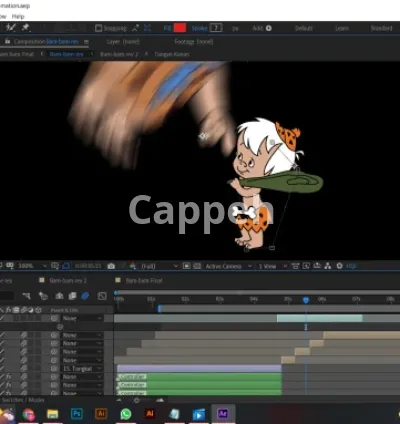
Task: Open the Fast Previews icon
Action: coord(306,266)
